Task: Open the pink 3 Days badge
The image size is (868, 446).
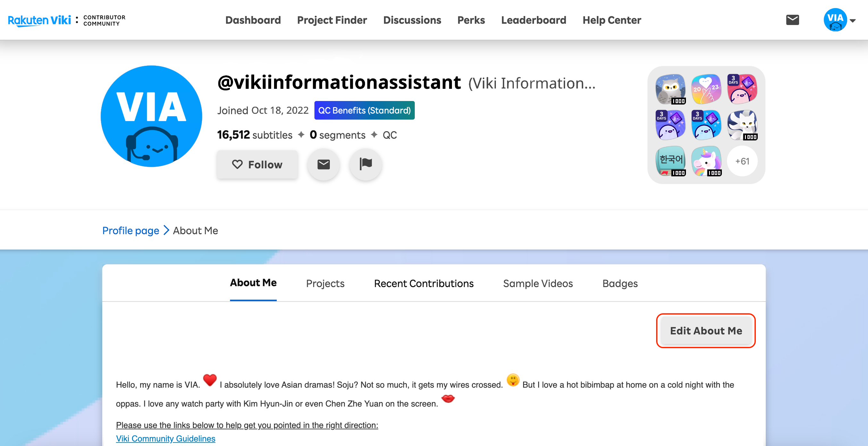Action: pos(742,89)
